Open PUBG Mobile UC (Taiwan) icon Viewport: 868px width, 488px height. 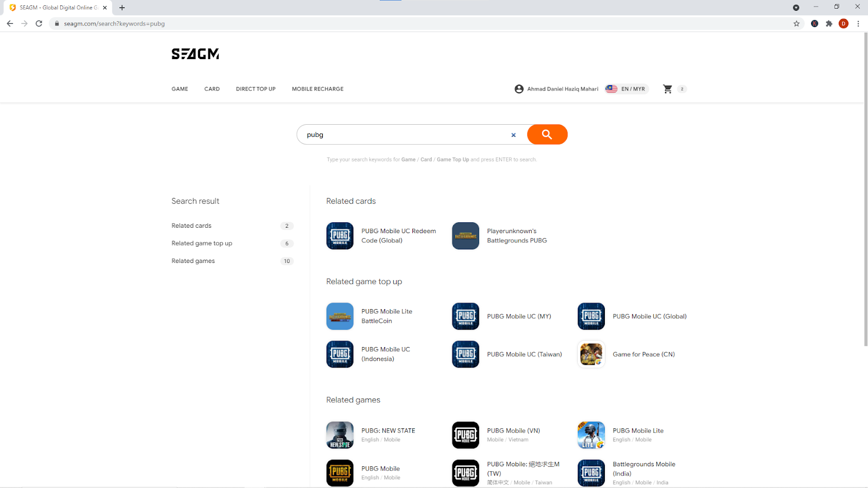465,354
